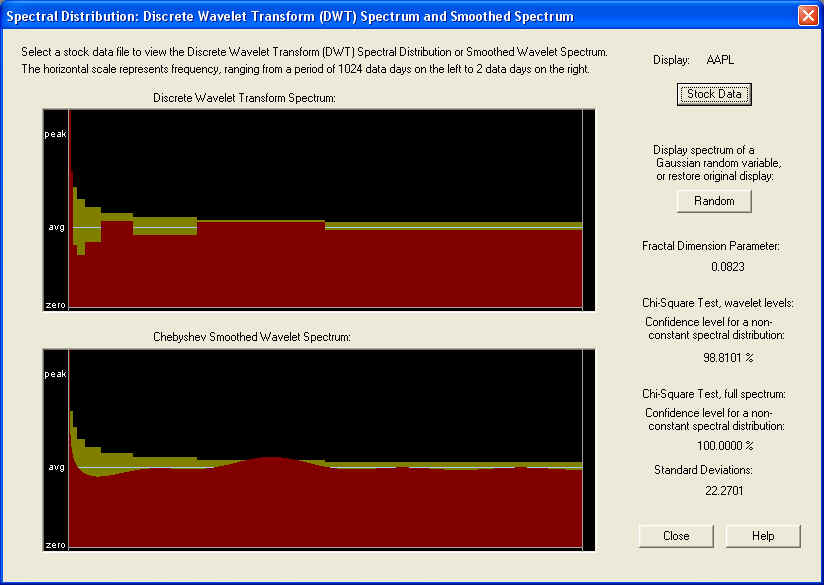Screen dimensions: 824x585
Task: Click 'avg' axis label in Chebyshev chart
Action: pos(56,467)
